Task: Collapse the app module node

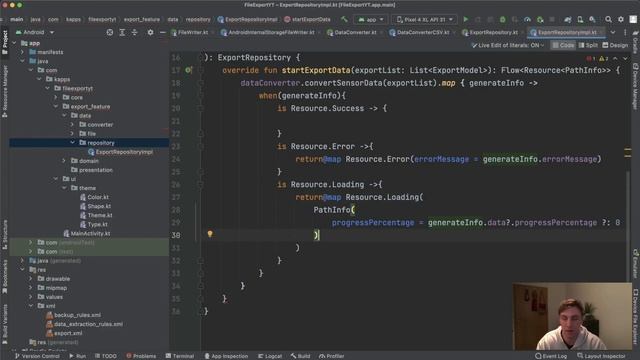Action: (14, 43)
